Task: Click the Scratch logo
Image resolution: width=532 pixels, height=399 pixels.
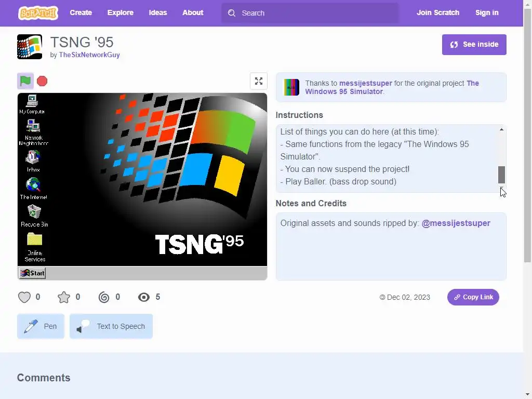Action: pos(38,13)
